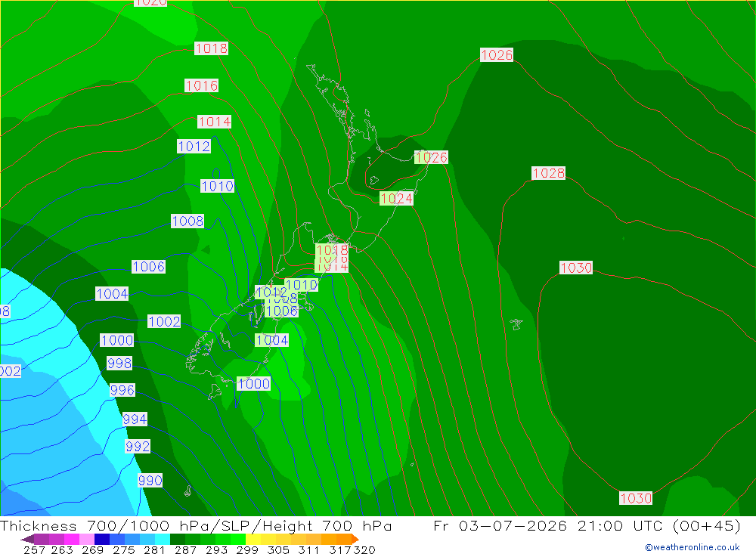Click the red 1018 label with white background
Viewport: 756px width, 554px height.
tap(212, 48)
